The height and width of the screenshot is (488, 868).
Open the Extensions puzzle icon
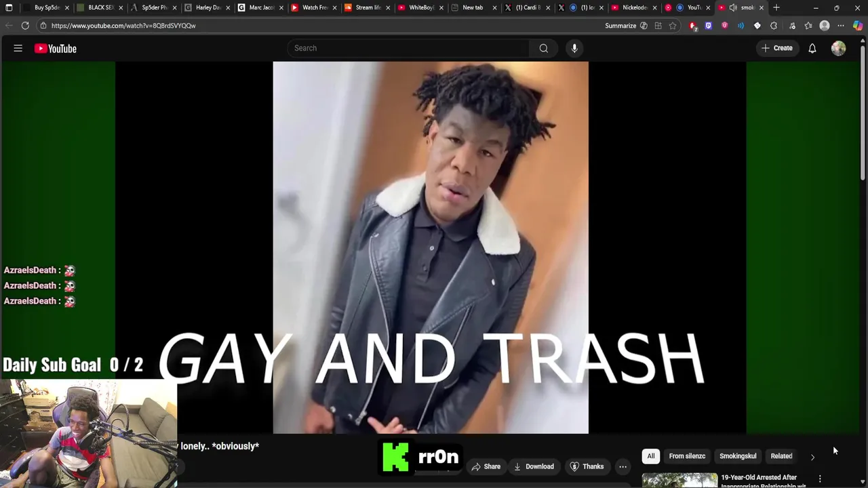(x=774, y=26)
